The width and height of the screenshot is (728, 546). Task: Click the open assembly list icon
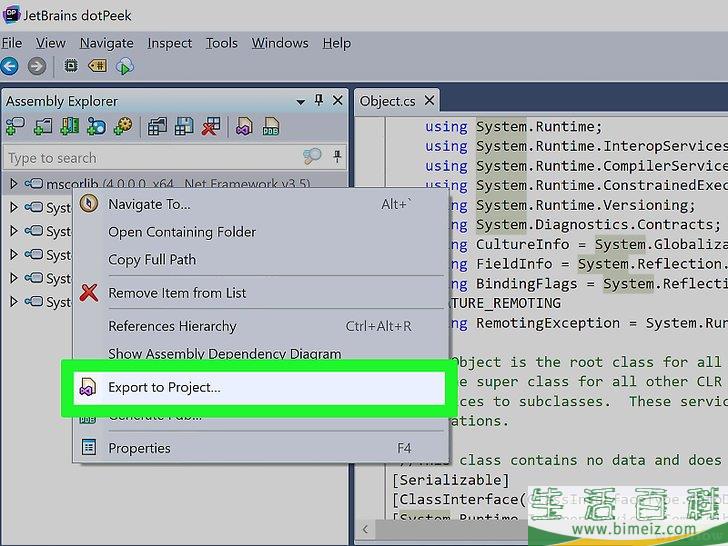pos(157,126)
